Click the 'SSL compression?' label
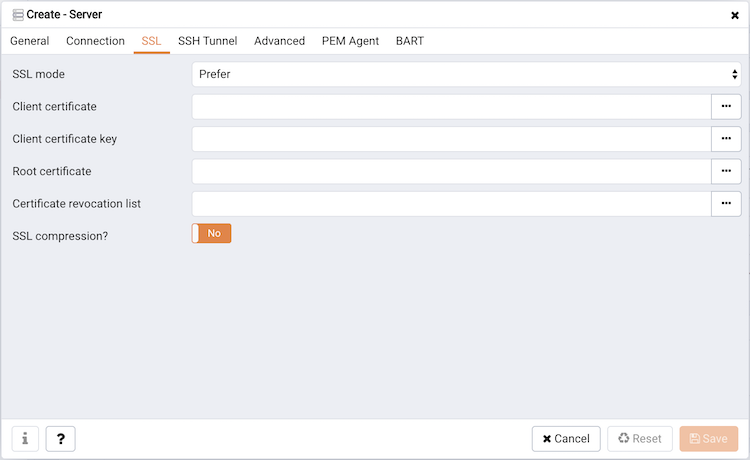The image size is (750, 460). [x=60, y=236]
